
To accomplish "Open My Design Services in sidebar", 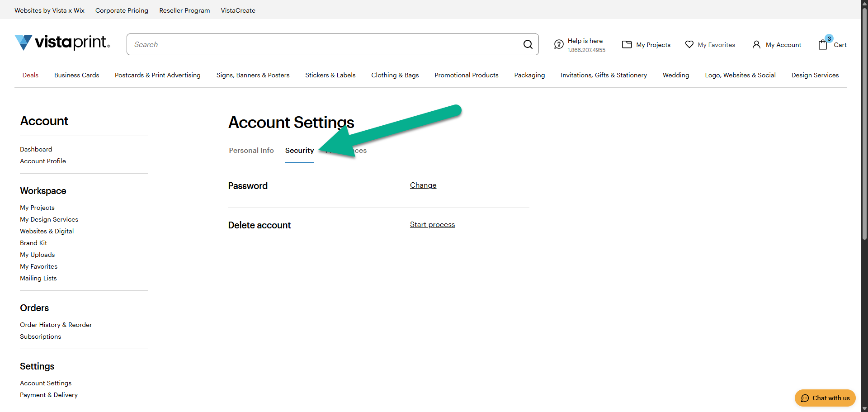I will 49,219.
